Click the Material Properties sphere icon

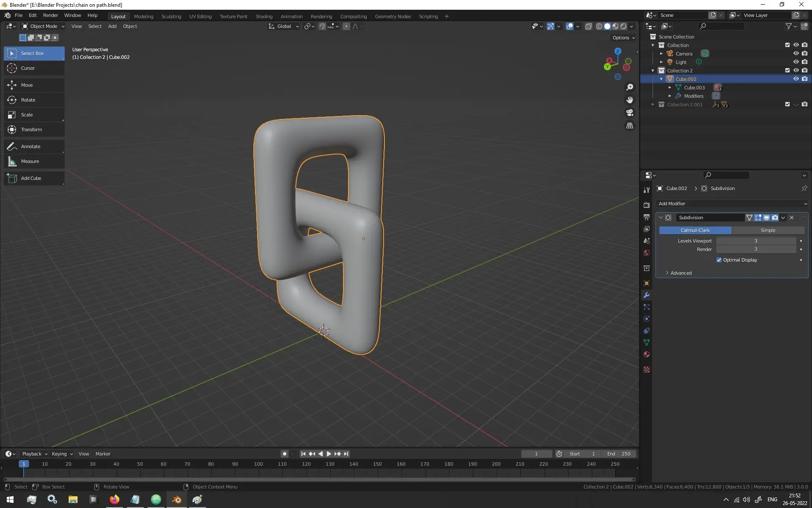coord(647,354)
